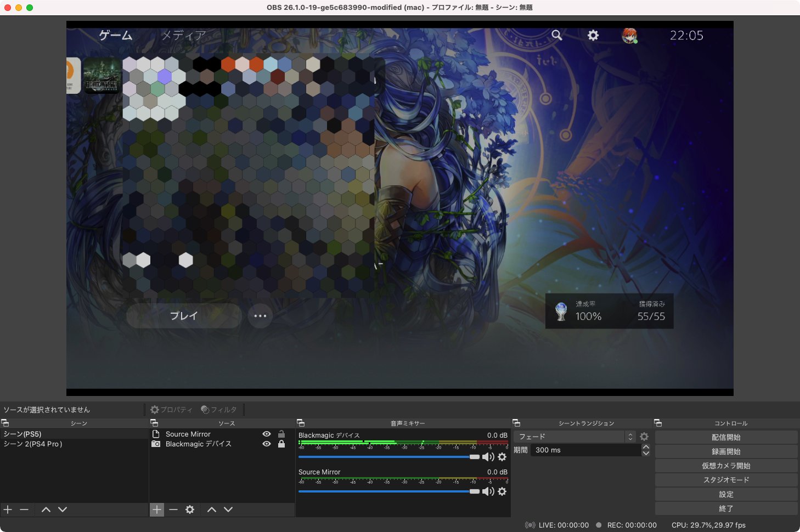
Task: Adjust Blackmagic デバイス volume slider
Action: (x=389, y=457)
